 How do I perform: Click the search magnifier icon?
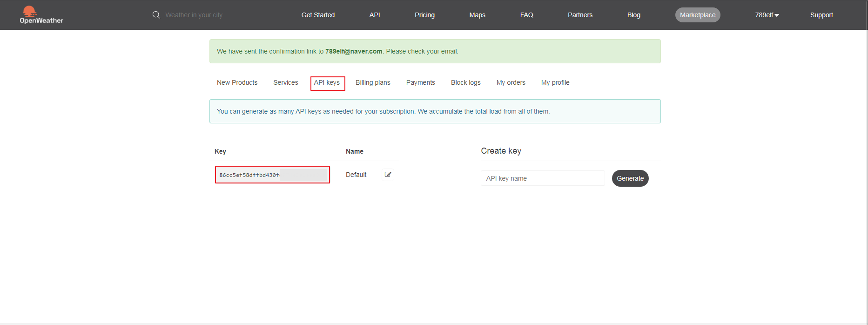click(x=156, y=15)
